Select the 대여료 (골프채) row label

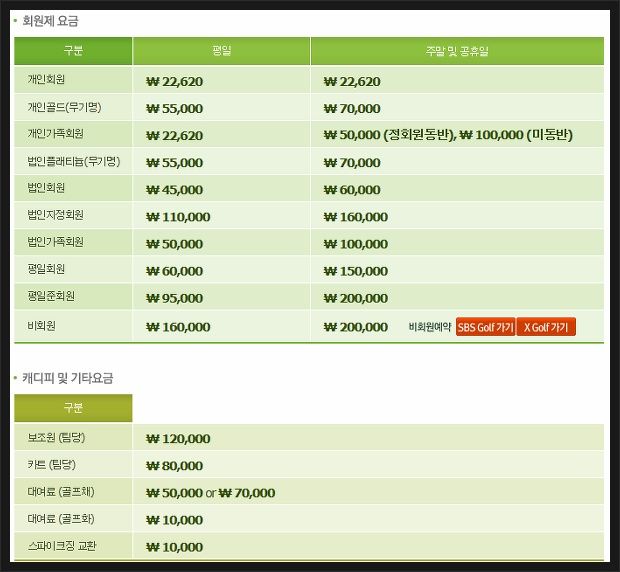pyautogui.click(x=61, y=492)
